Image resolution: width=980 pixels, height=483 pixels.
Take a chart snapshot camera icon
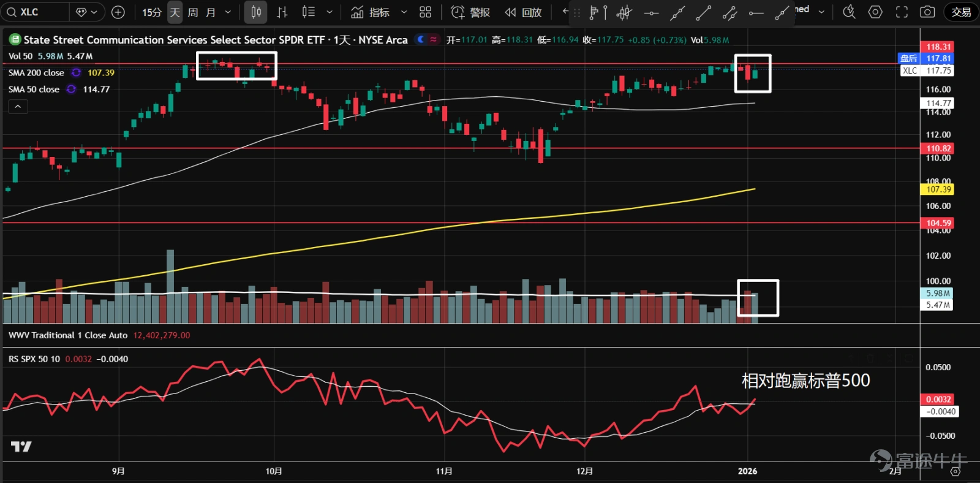click(927, 12)
